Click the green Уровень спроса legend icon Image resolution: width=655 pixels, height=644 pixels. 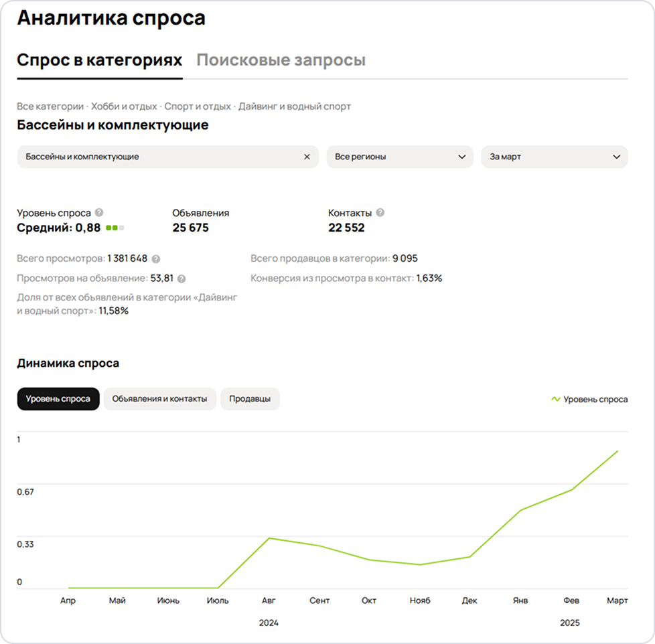555,399
